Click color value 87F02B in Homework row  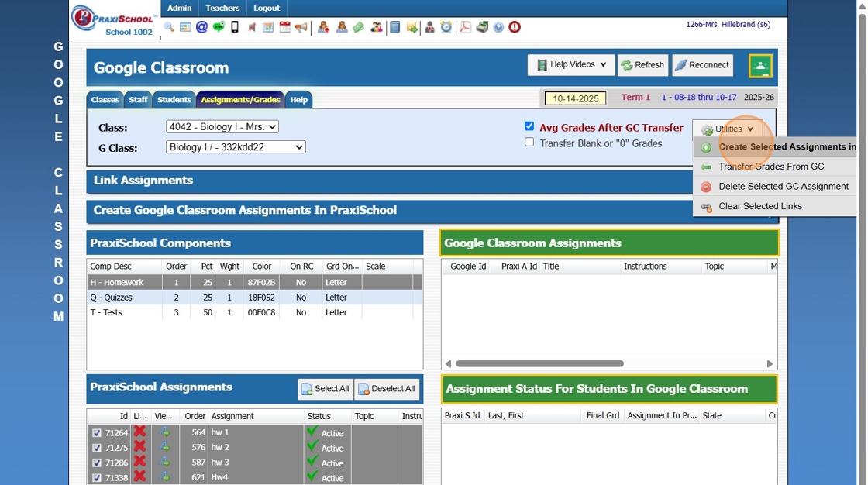tap(261, 282)
